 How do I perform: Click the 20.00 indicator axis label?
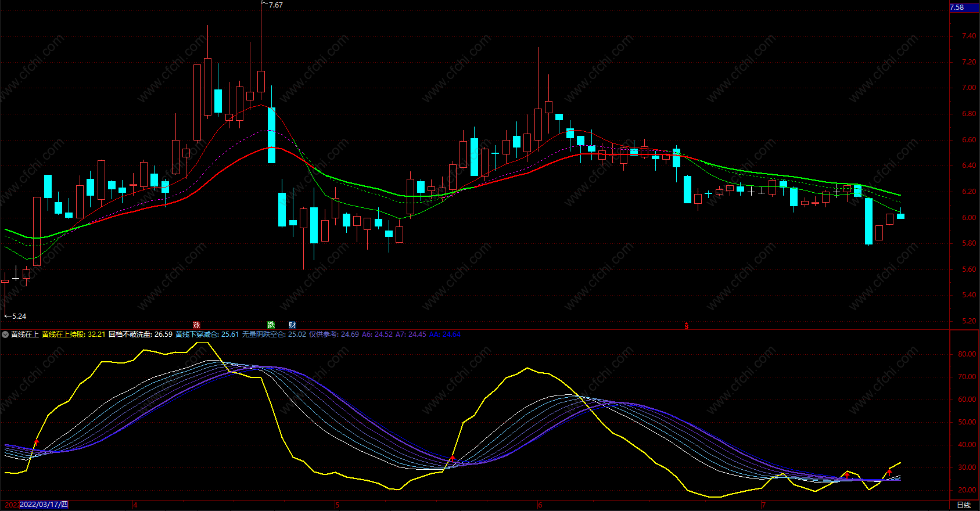pos(967,490)
